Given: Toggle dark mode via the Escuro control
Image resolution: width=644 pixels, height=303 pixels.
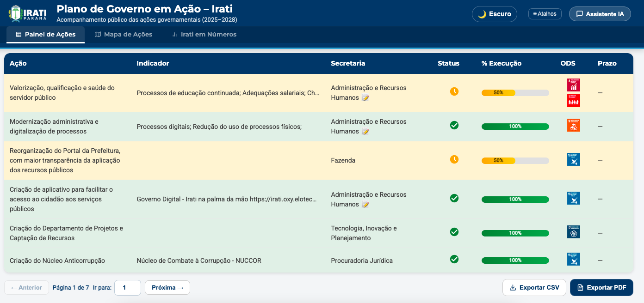Looking at the screenshot, I should (494, 13).
